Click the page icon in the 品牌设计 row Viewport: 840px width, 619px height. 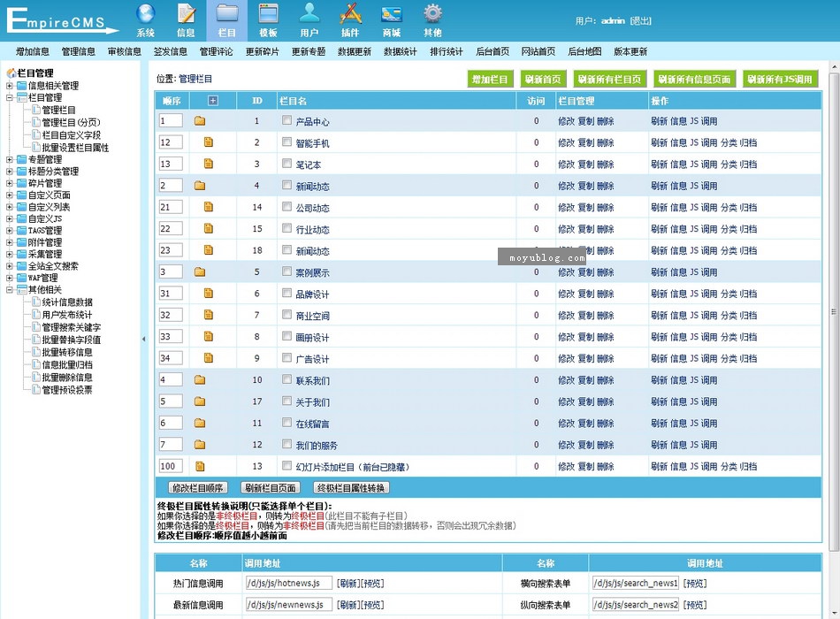209,294
